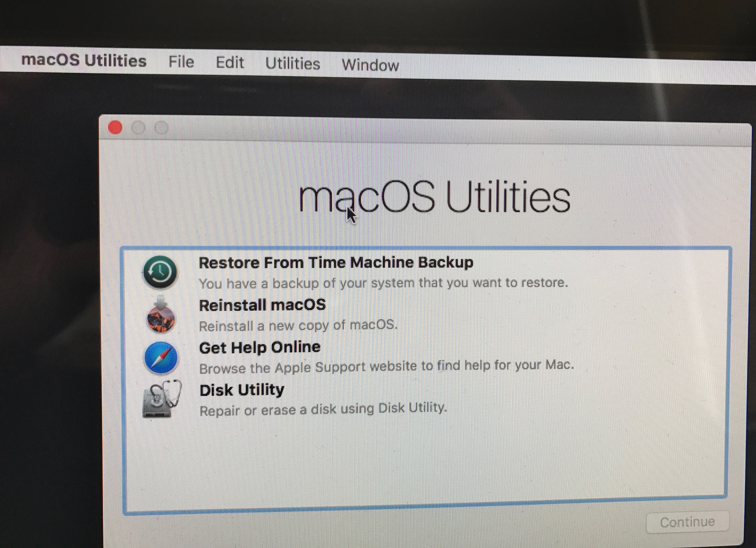Click 'Browse the Apple Support website' description
The height and width of the screenshot is (548, 756).
pos(387,367)
